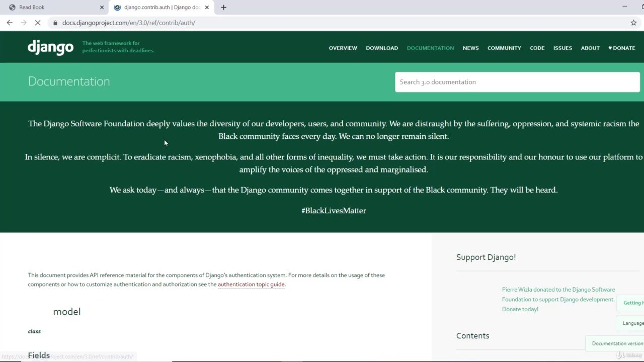Open the Community nav item
This screenshot has height=362, width=644.
(504, 48)
